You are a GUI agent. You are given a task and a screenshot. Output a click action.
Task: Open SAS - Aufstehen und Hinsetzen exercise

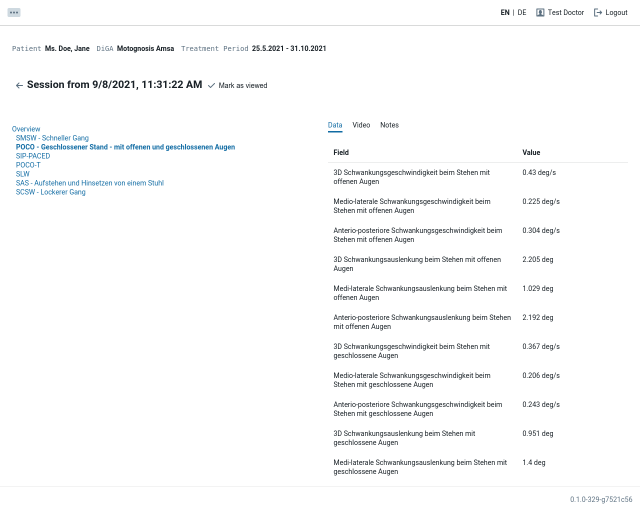click(89, 183)
